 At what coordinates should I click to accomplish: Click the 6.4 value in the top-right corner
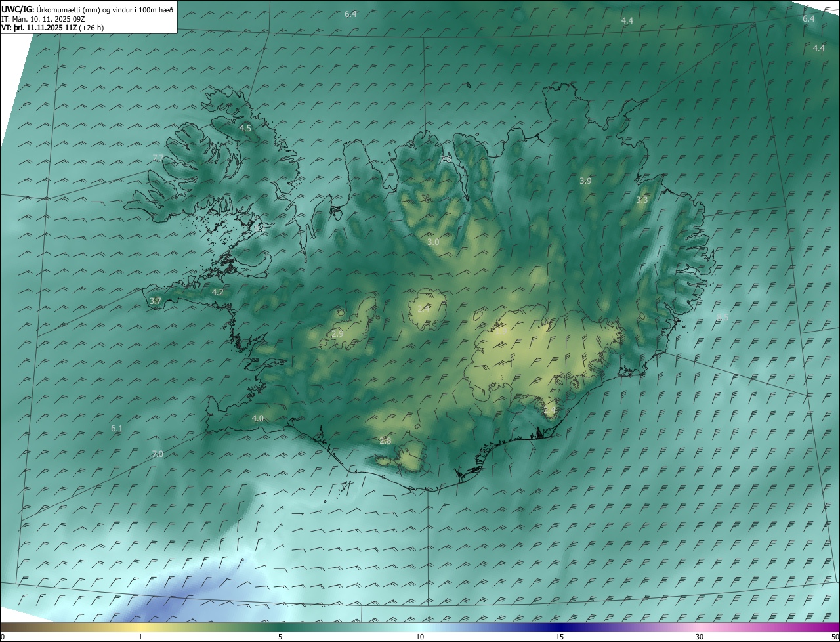(808, 19)
